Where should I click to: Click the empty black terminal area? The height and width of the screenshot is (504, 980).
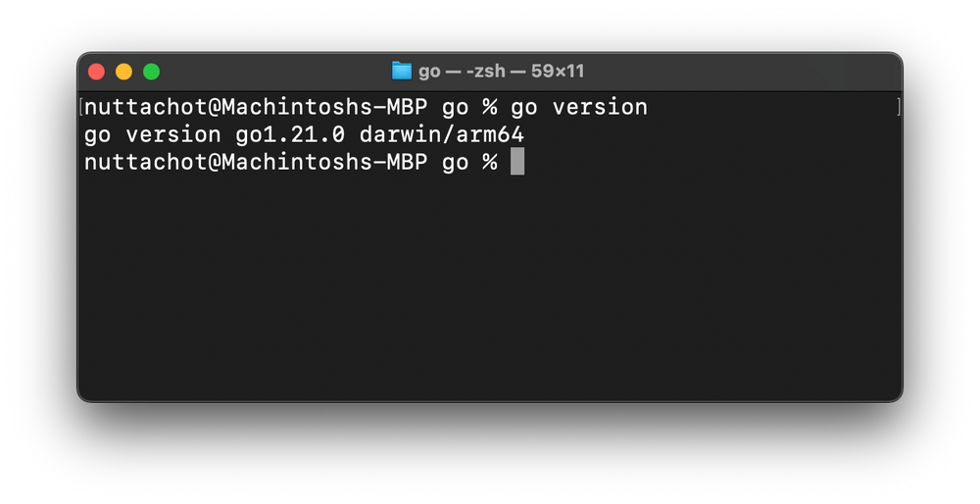click(x=490, y=287)
